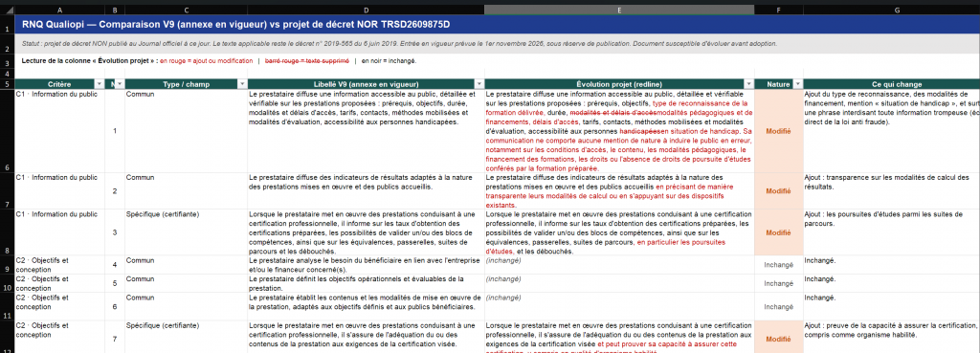
Task: Select column C header
Action: coord(187,10)
